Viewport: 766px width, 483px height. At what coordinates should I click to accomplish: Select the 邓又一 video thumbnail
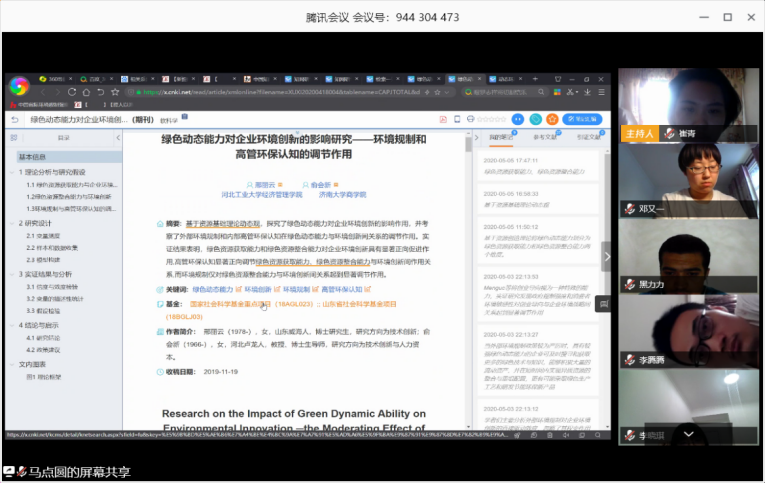pos(689,180)
